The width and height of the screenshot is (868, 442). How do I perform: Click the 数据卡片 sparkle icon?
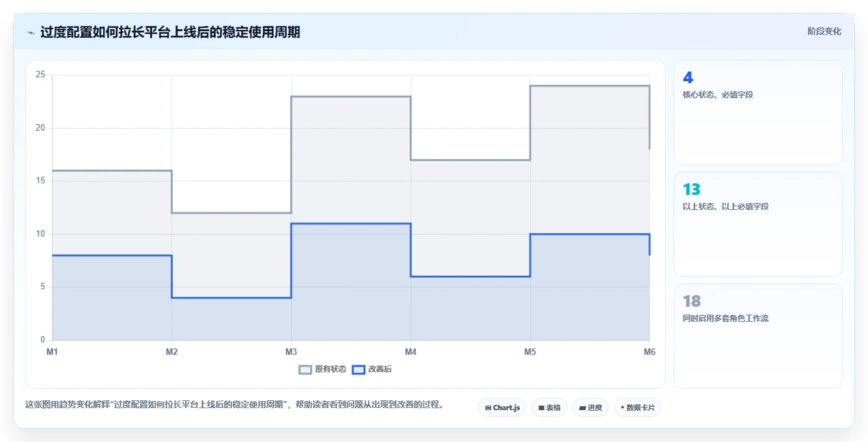[x=622, y=408]
